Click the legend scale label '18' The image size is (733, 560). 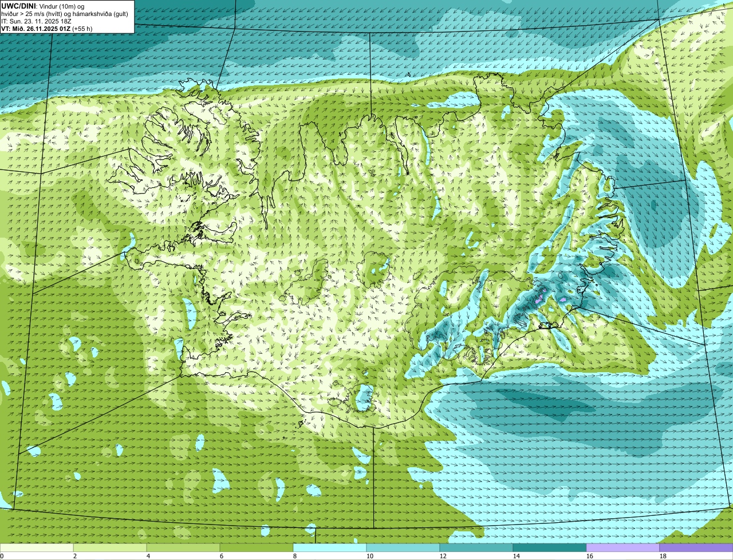coord(663,556)
